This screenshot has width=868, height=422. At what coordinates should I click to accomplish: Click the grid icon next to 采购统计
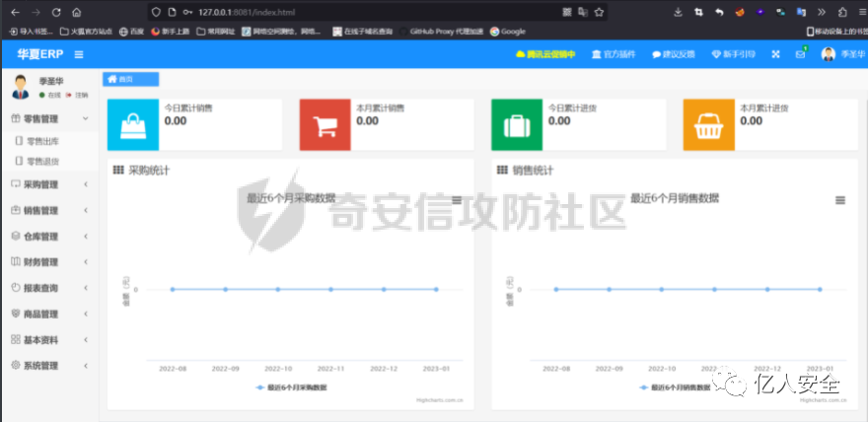pos(118,171)
